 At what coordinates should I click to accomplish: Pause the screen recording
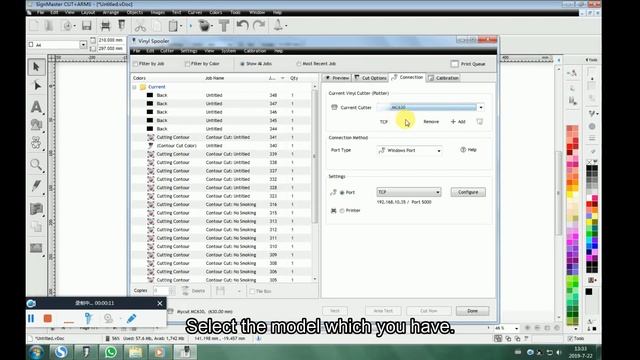point(31,318)
